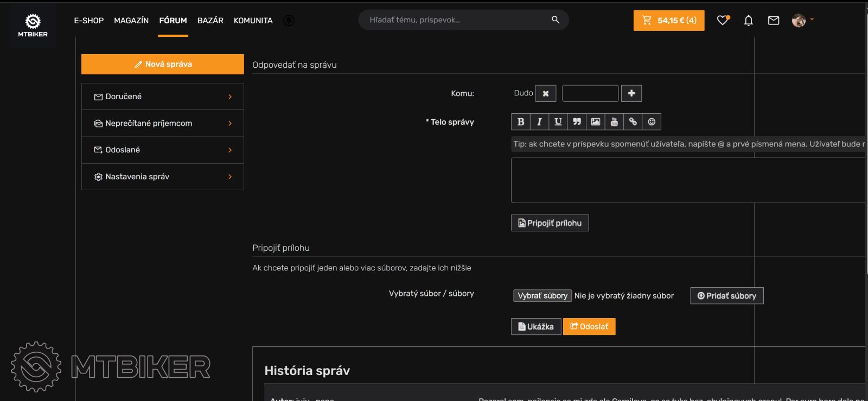Insert image using editor toolbar icon

596,122
